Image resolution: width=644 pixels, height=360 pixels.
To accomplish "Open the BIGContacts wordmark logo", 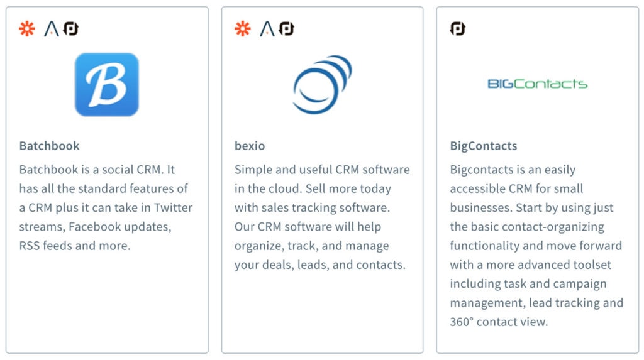I will click(x=537, y=84).
